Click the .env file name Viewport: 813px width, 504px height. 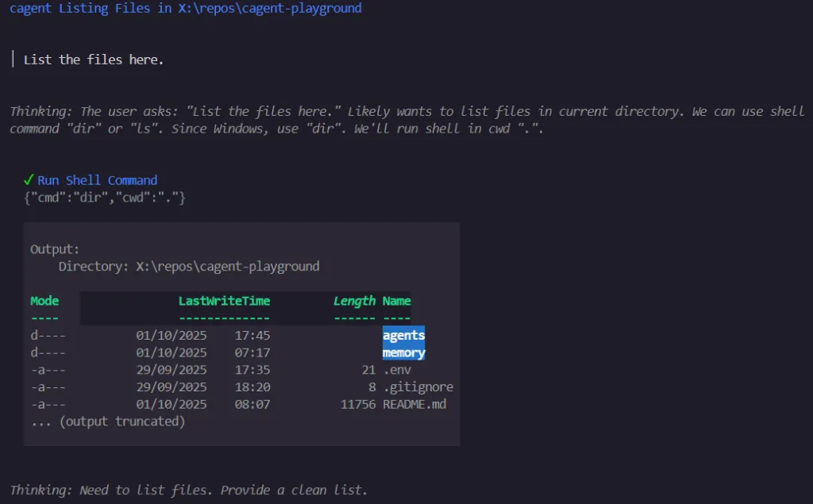click(x=397, y=370)
